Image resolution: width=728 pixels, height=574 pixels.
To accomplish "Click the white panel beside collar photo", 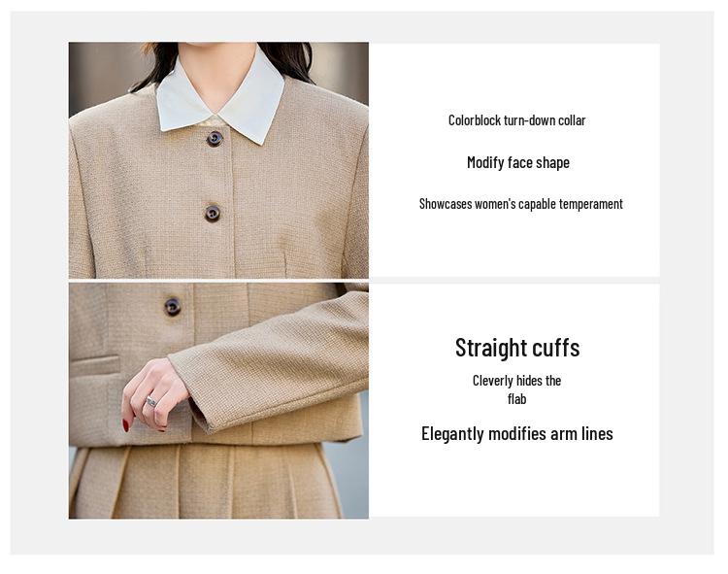I will tap(514, 160).
